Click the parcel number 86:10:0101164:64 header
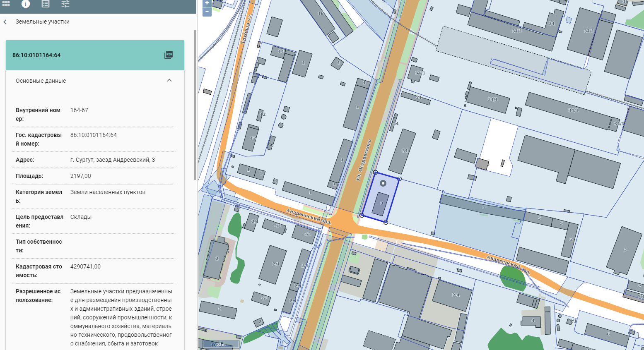The height and width of the screenshot is (350, 644). coord(36,55)
